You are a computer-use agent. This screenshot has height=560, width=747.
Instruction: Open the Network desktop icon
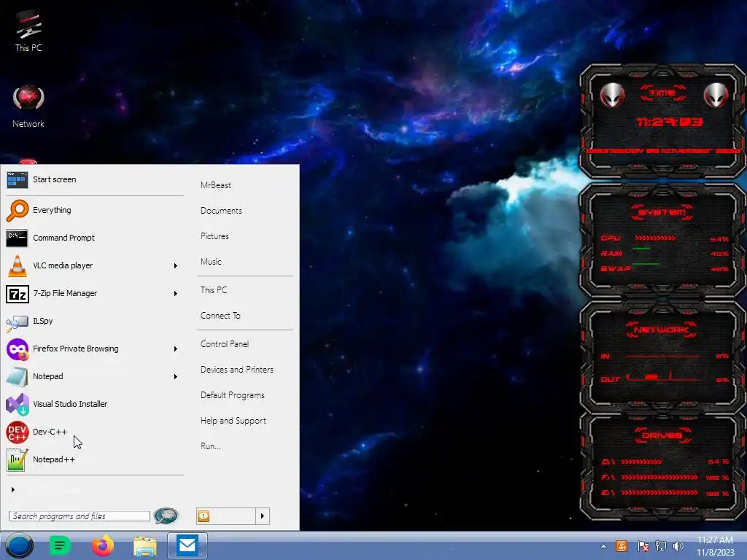pos(28,106)
